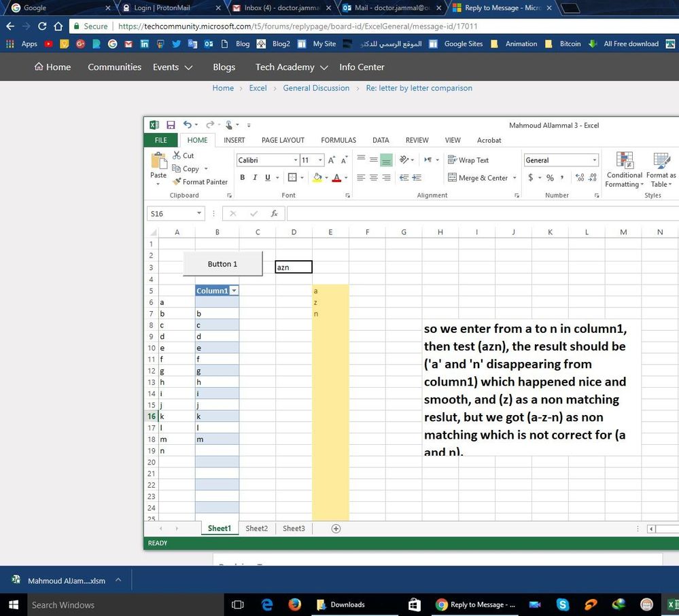Click the Comma Style icon

[x=562, y=177]
